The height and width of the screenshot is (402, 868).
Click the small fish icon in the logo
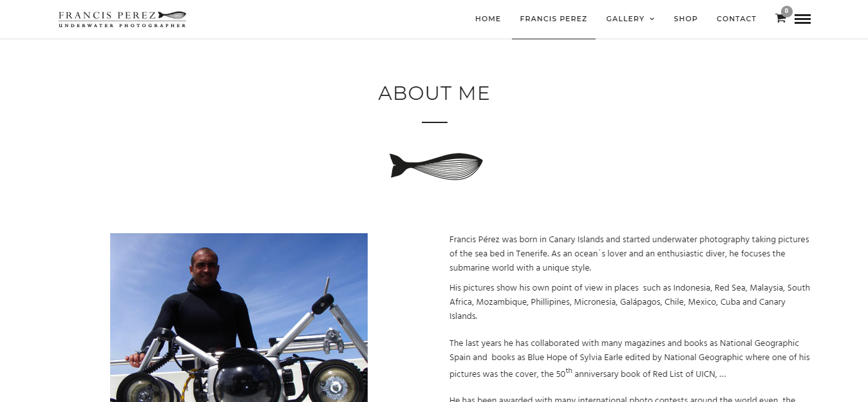172,15
